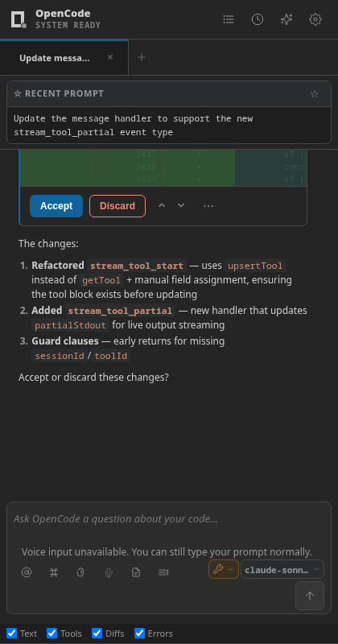Image resolution: width=338 pixels, height=644 pixels.
Task: Open more options ellipsis in diff bar
Action: (208, 206)
